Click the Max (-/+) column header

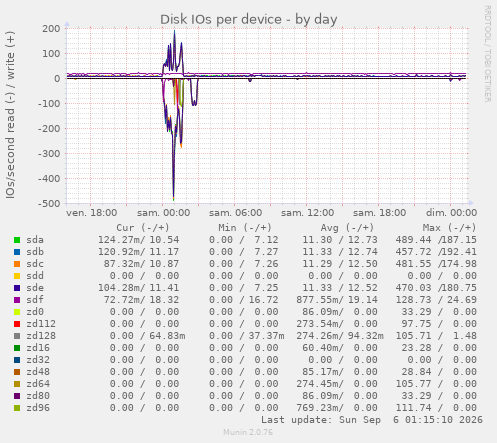449,228
